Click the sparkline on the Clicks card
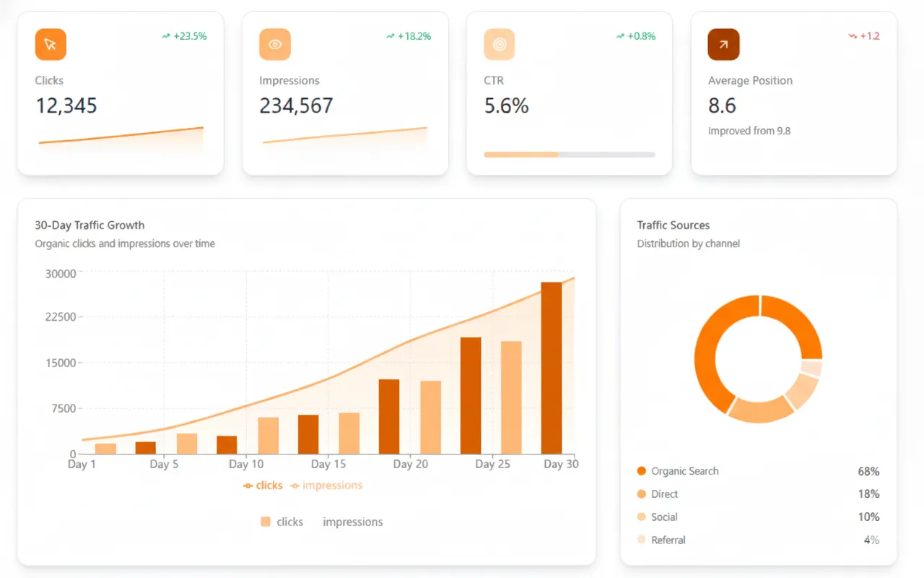Image resolution: width=924 pixels, height=578 pixels. pyautogui.click(x=121, y=137)
